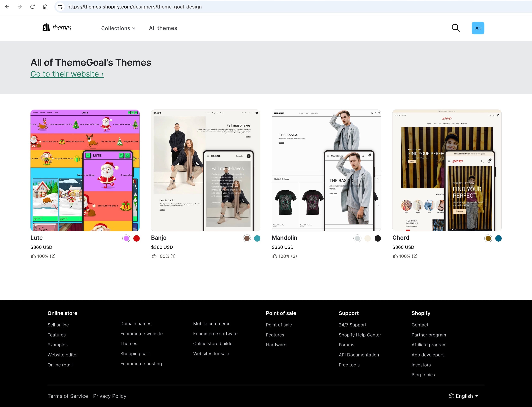Navigate back using browser back arrow

[7, 7]
